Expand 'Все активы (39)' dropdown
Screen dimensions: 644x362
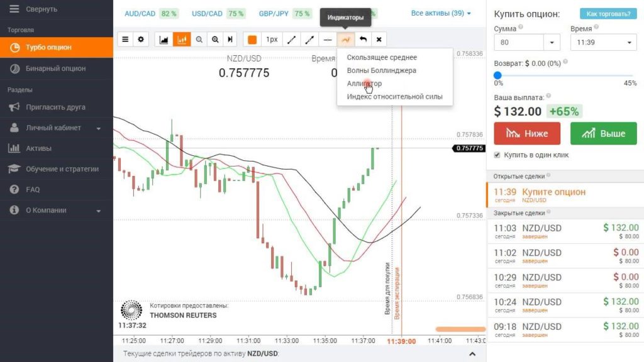(441, 13)
